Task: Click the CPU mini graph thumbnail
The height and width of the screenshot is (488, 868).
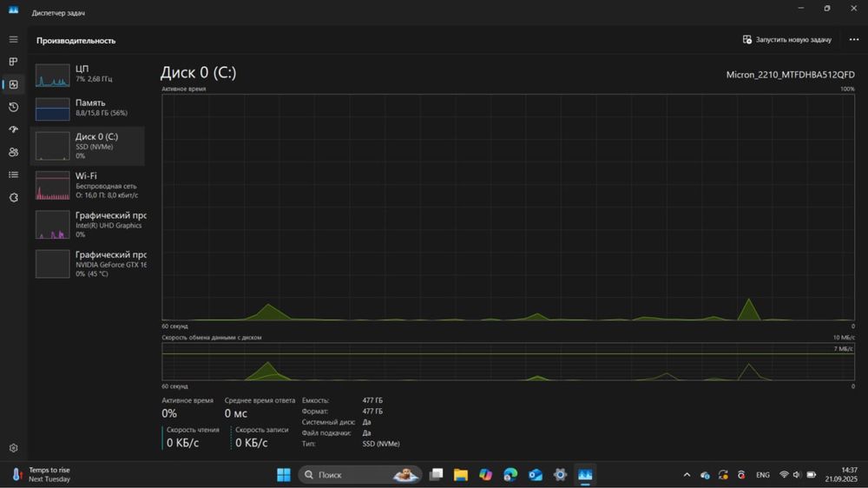Action: point(53,76)
